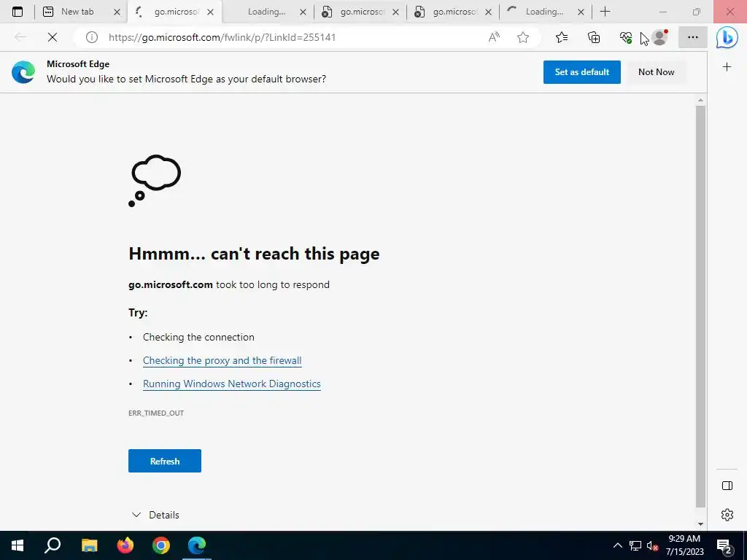The width and height of the screenshot is (747, 560).
Task: Open Bing chat sidebar icon
Action: pos(727,37)
